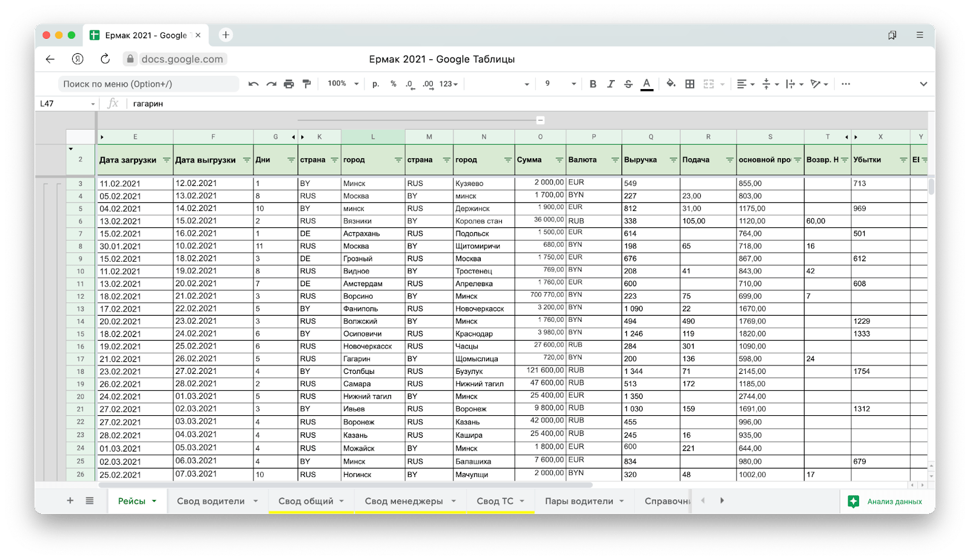The width and height of the screenshot is (970, 560).
Task: Click the Анализ данных button
Action: [886, 501]
